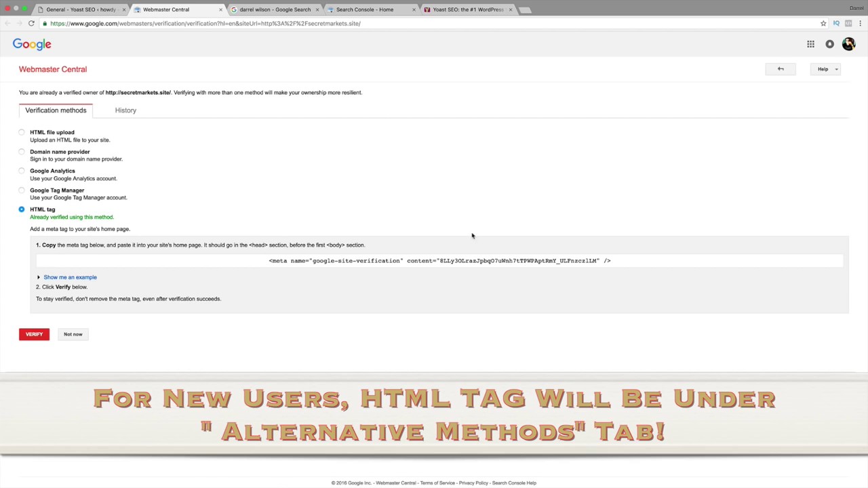868x488 pixels.
Task: Open the Chrome three-dot menu
Action: (859, 23)
